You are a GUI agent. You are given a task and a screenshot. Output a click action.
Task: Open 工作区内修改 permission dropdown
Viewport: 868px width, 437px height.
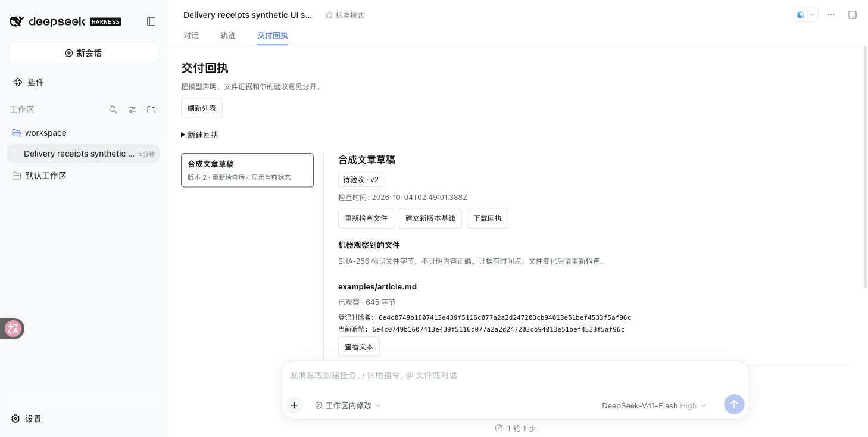tap(348, 405)
